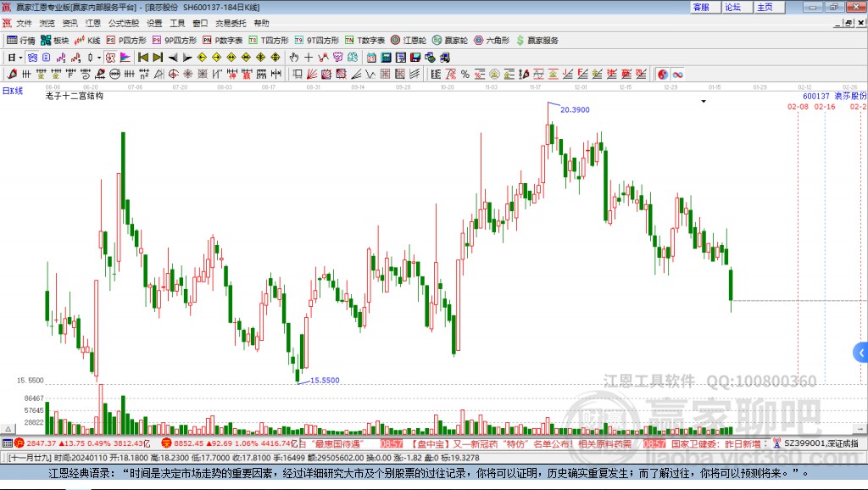This screenshot has height=490, width=868.
Task: Toggle the pink flag indicator icon
Action: click(125, 58)
